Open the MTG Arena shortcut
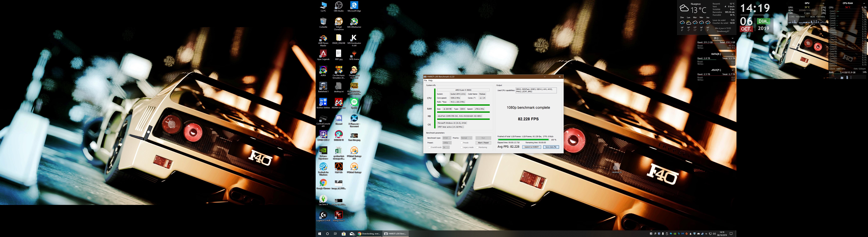The image size is (868, 237). (x=354, y=55)
